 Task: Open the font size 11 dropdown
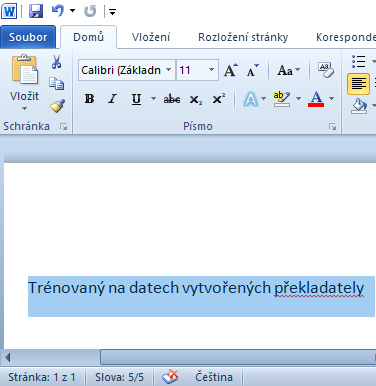click(x=211, y=70)
